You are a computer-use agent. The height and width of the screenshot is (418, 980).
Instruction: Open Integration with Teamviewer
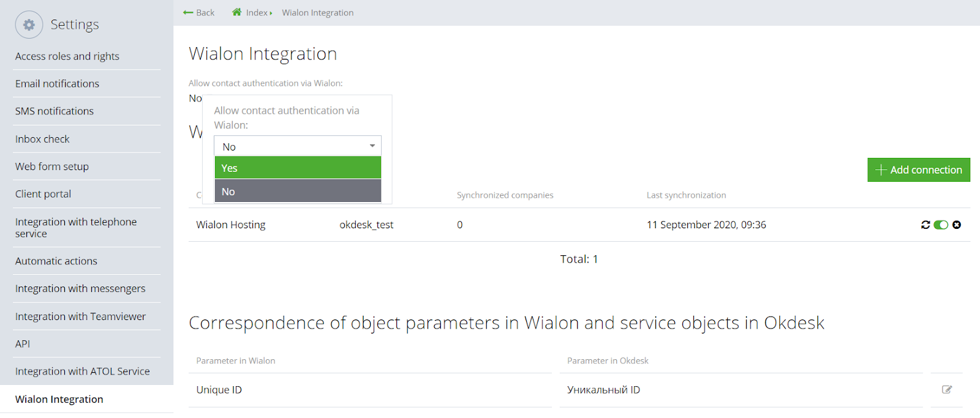point(80,316)
